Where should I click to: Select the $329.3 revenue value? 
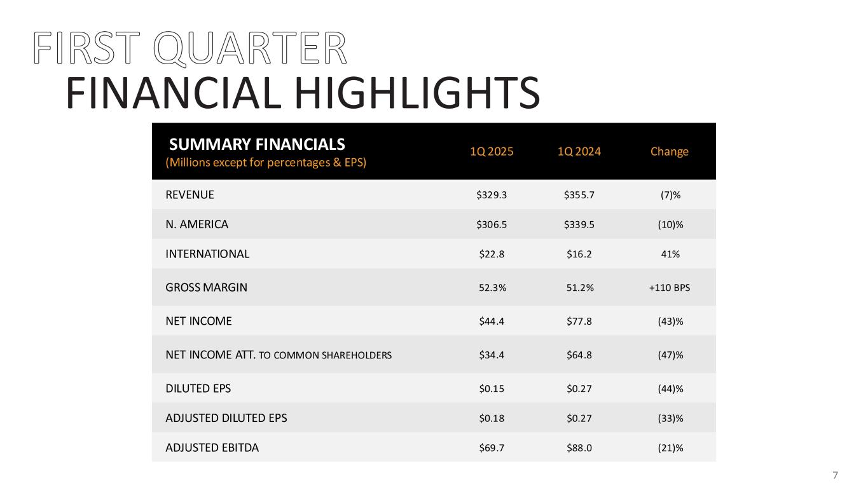pos(492,195)
